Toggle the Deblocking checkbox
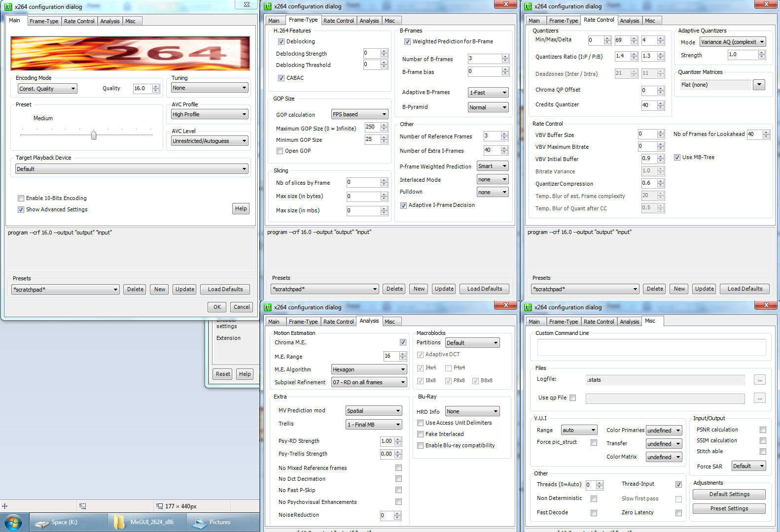The height and width of the screenshot is (532, 780). [x=281, y=42]
